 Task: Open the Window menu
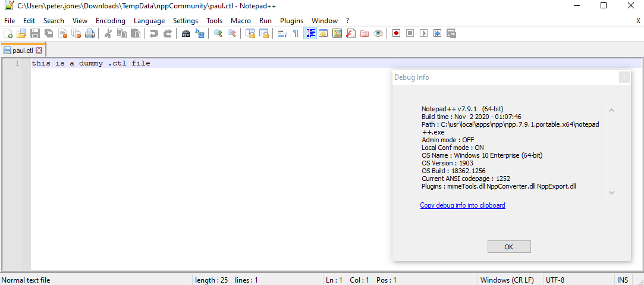tap(325, 21)
